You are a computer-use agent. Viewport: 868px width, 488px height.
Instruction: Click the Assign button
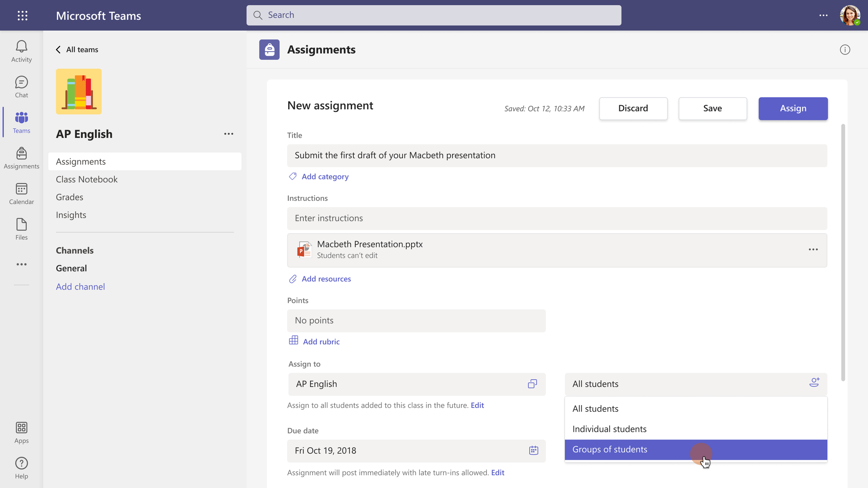pos(793,108)
